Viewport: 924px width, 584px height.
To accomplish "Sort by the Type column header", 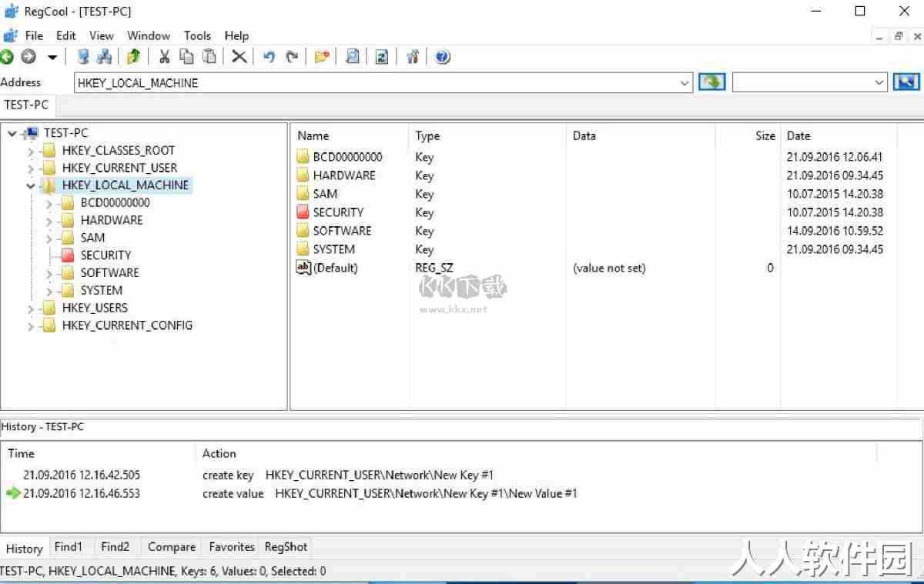I will tap(487, 135).
